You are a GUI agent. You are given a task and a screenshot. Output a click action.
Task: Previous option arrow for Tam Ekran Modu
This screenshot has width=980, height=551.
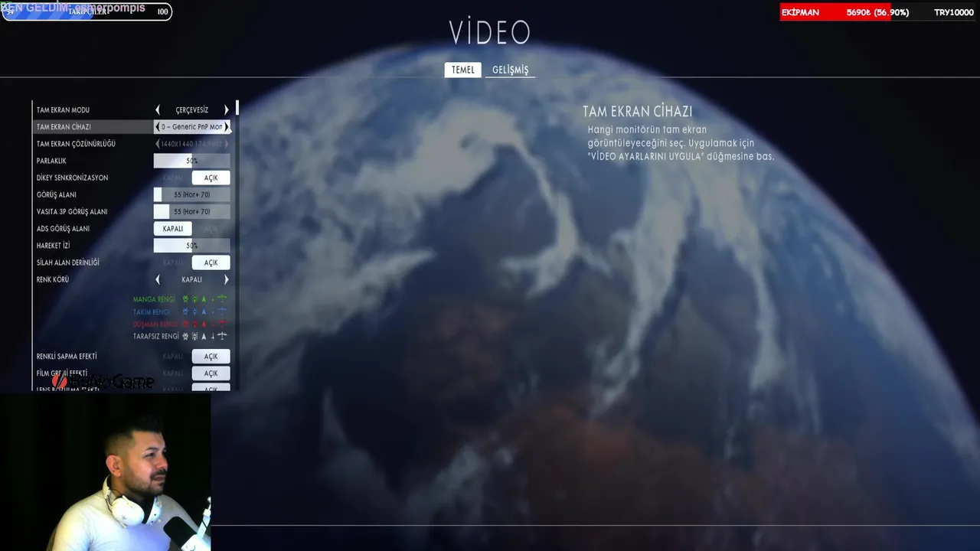158,110
